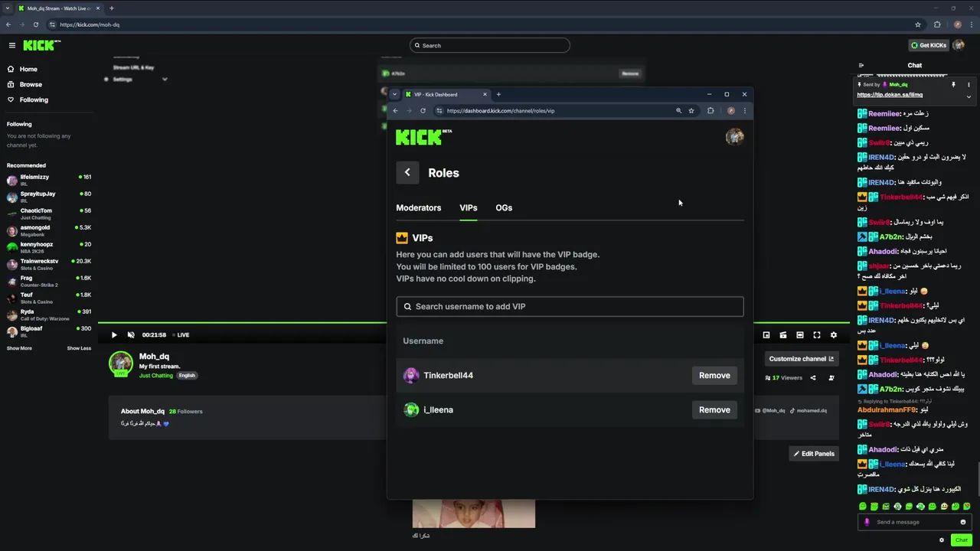Open Following in the sidebar
This screenshot has height=551, width=980.
34,99
